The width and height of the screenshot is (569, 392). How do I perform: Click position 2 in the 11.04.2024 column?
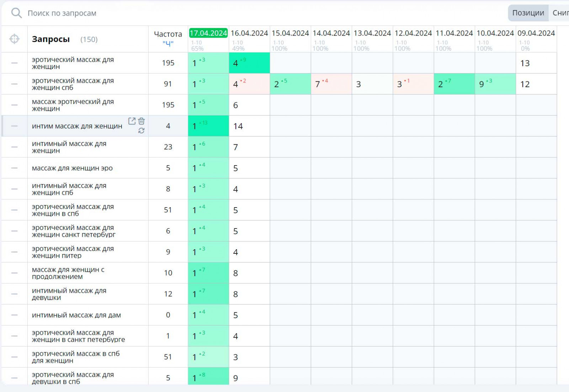point(440,84)
